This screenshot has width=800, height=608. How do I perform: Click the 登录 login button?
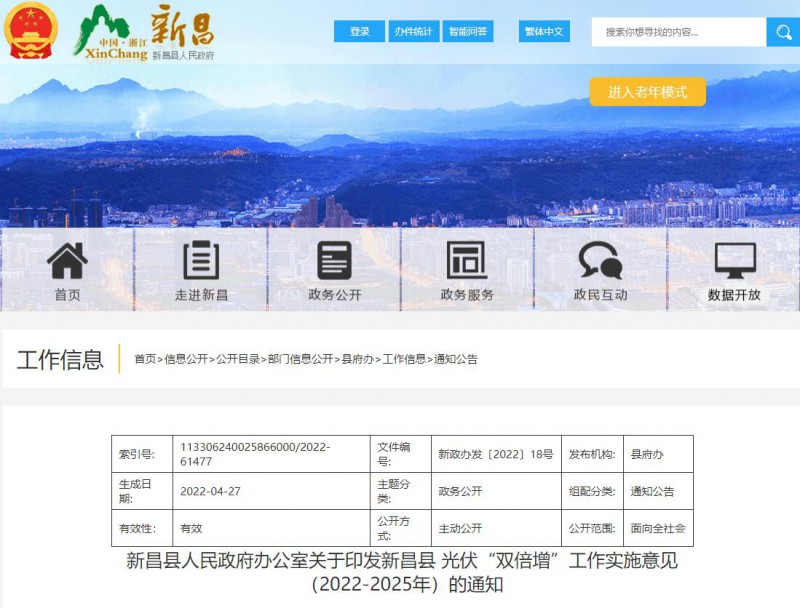coord(358,31)
